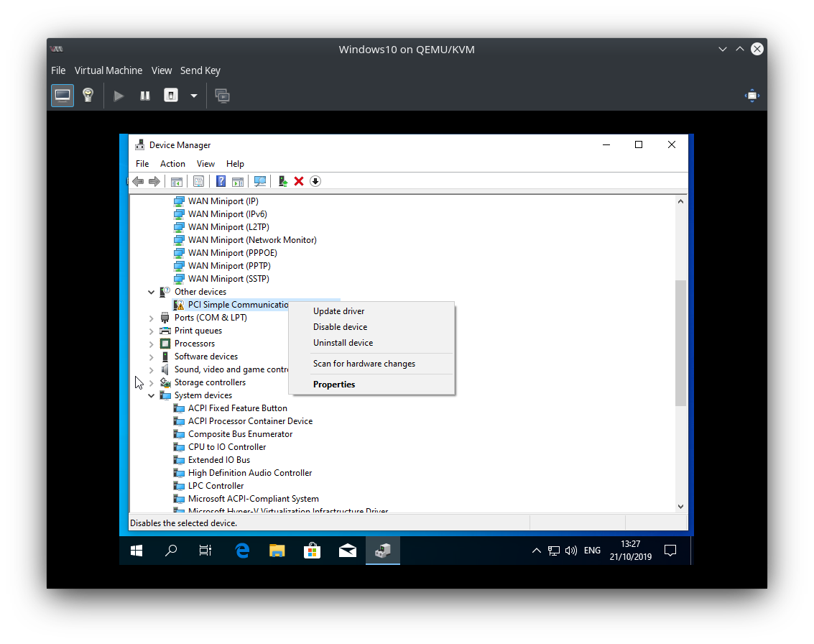This screenshot has height=644, width=814.
Task: Pause the virtual machine
Action: pos(145,96)
